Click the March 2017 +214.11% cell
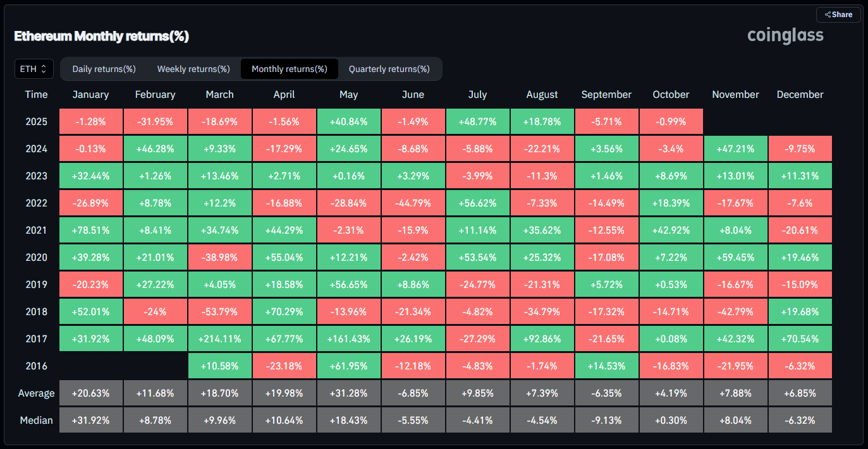The image size is (868, 449). tap(219, 338)
